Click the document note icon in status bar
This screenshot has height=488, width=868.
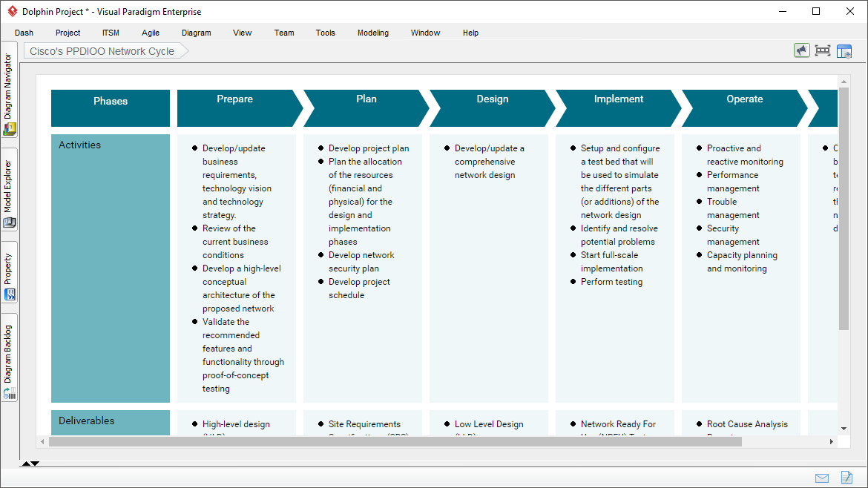click(846, 477)
